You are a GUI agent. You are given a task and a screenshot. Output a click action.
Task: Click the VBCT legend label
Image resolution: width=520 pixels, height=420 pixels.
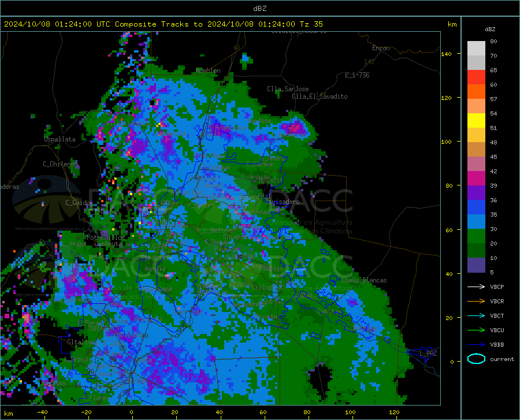click(x=497, y=315)
